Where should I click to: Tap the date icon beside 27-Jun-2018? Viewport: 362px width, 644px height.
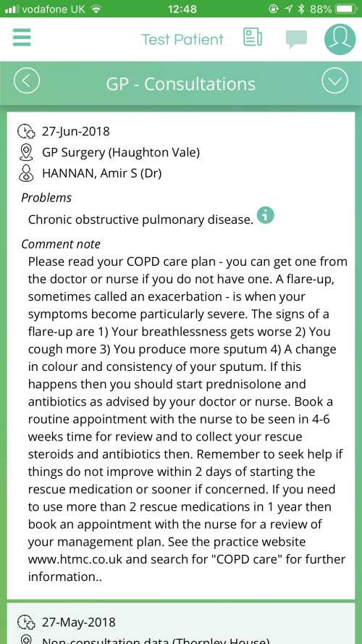26,131
